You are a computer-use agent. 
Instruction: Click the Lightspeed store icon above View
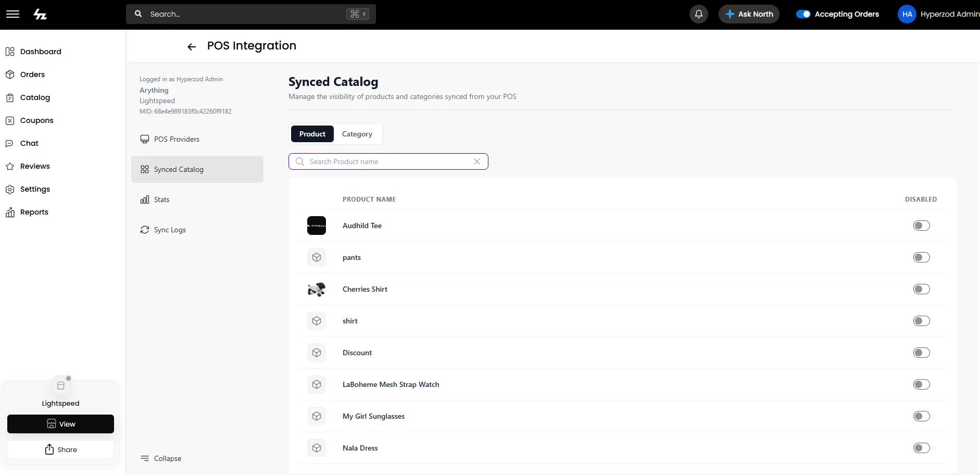61,386
